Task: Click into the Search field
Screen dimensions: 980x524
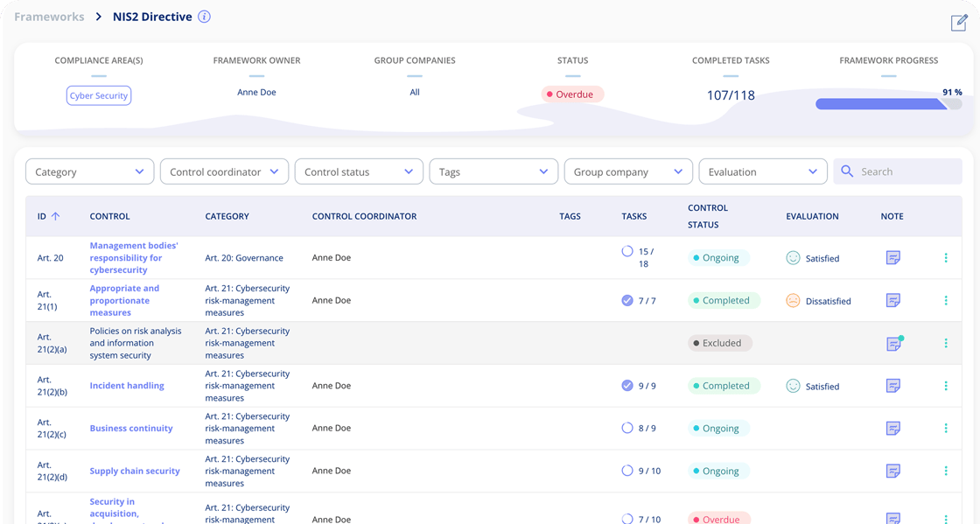Action: tap(898, 171)
